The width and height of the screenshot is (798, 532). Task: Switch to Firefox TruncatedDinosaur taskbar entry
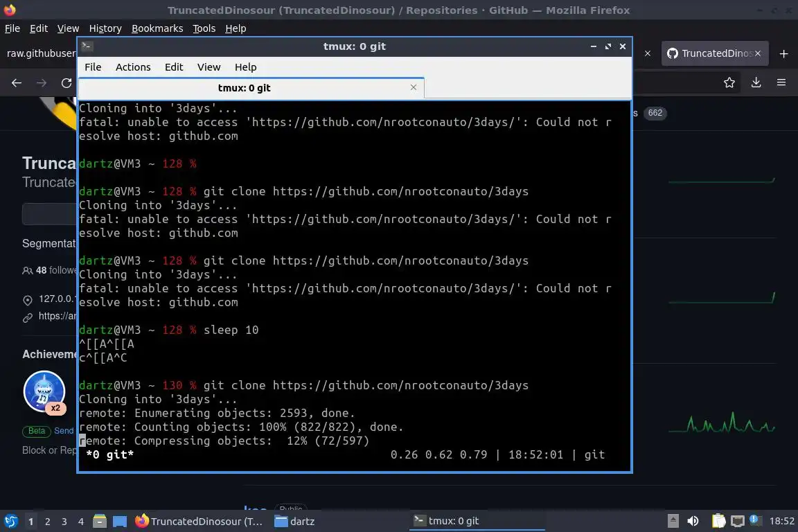(199, 522)
